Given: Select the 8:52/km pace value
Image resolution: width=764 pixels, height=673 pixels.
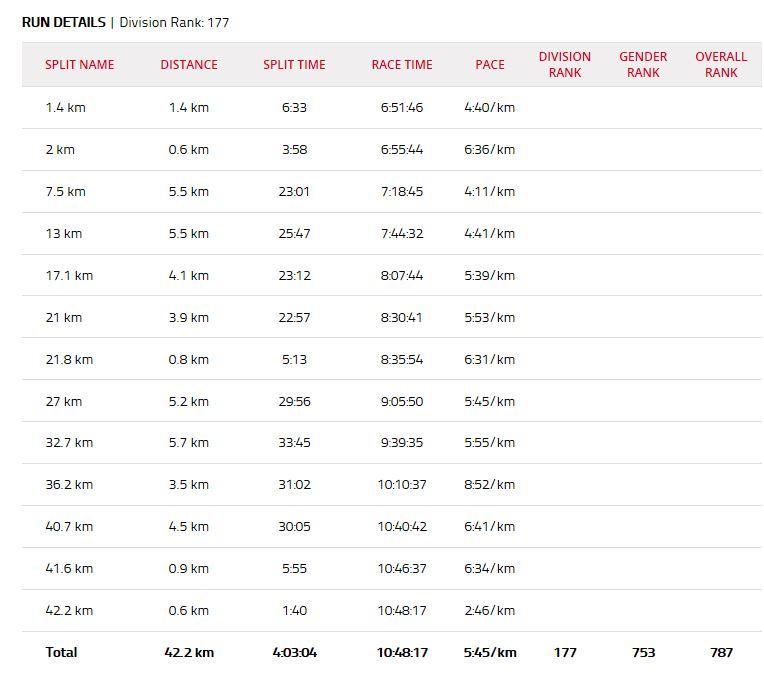Looking at the screenshot, I should tap(489, 485).
